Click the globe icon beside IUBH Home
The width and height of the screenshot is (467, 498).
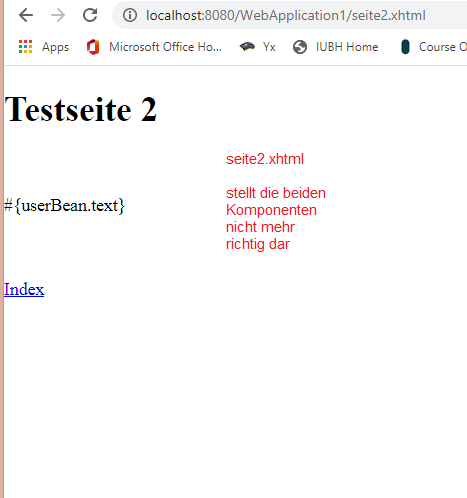300,47
